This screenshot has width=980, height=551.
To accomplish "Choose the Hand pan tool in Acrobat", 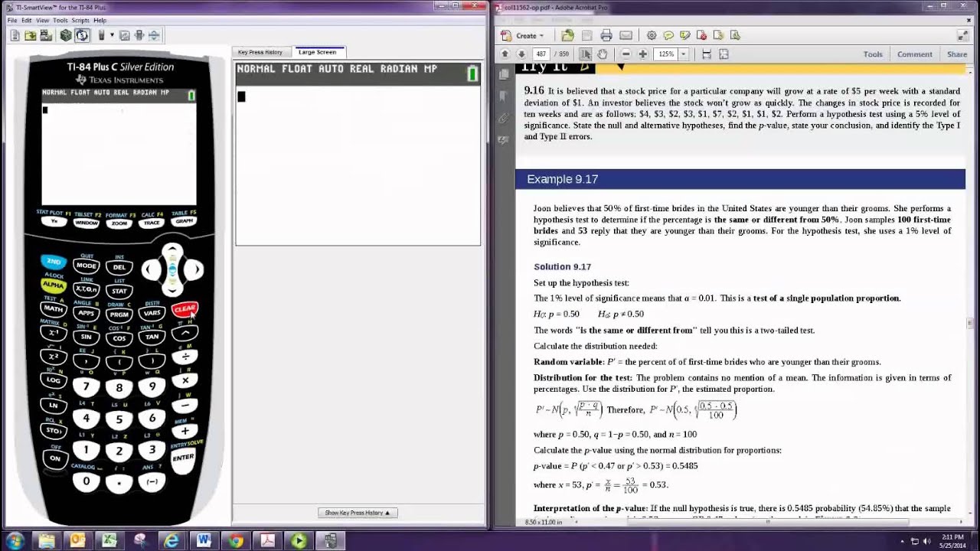I will [x=603, y=54].
